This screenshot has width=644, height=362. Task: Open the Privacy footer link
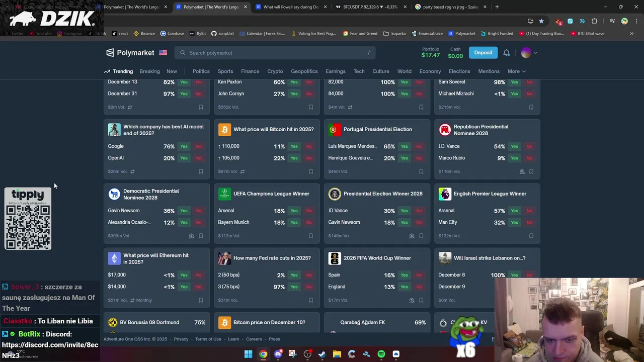coord(181,339)
